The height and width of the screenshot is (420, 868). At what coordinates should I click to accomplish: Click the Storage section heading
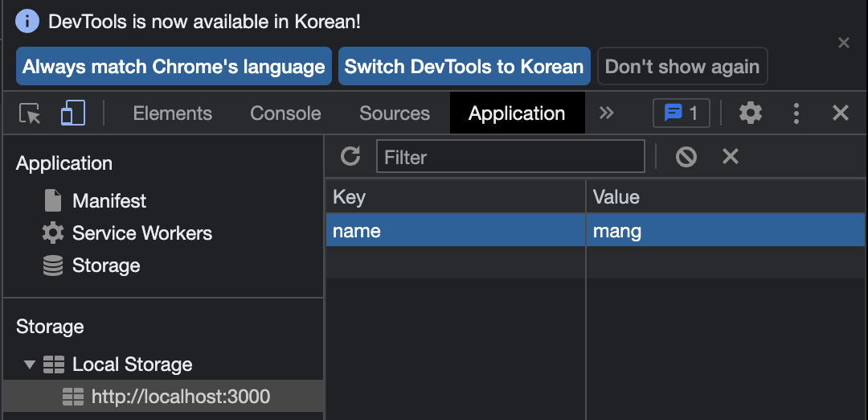pos(50,327)
